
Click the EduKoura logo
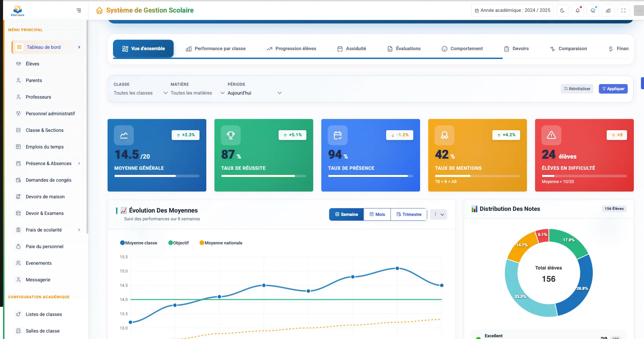(x=18, y=11)
